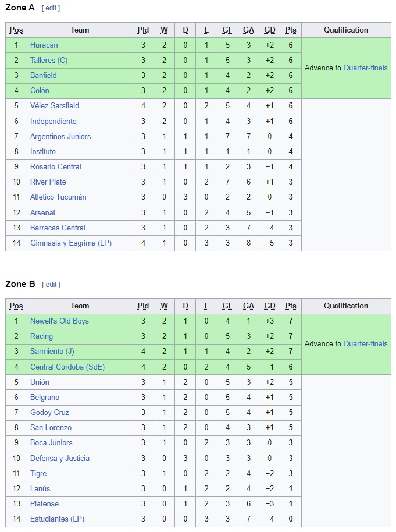Click the GD column header in Zone B
This screenshot has width=396, height=532.
[270, 306]
